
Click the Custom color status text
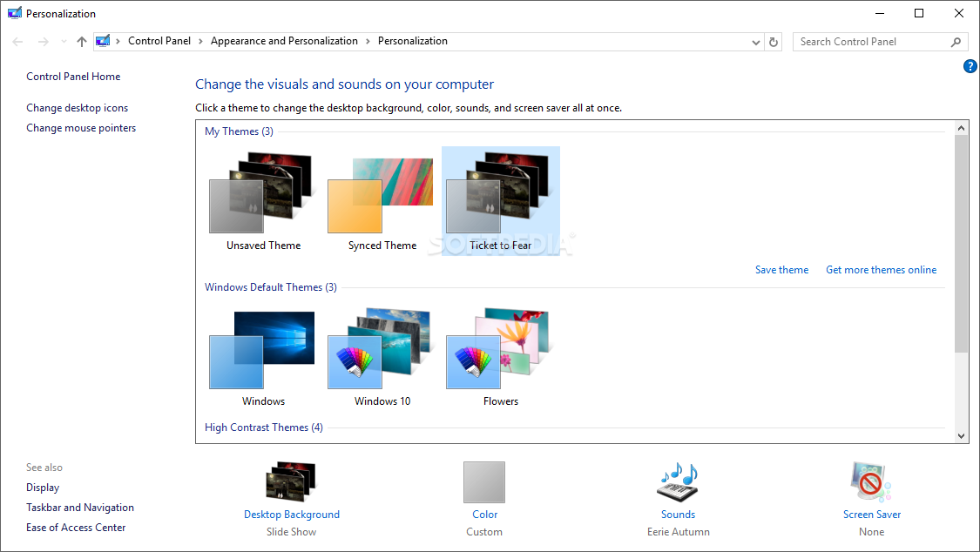pos(484,532)
